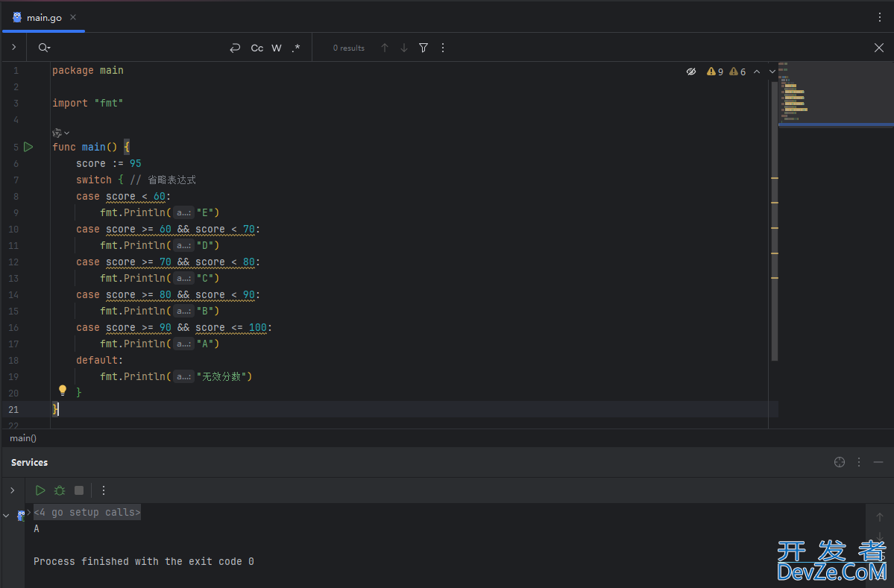Screen dimensions: 894x588
Task: Click the main.go file icon in tab
Action: [17, 18]
